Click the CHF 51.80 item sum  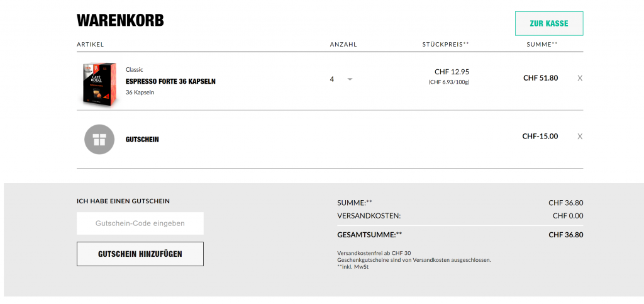(x=540, y=78)
